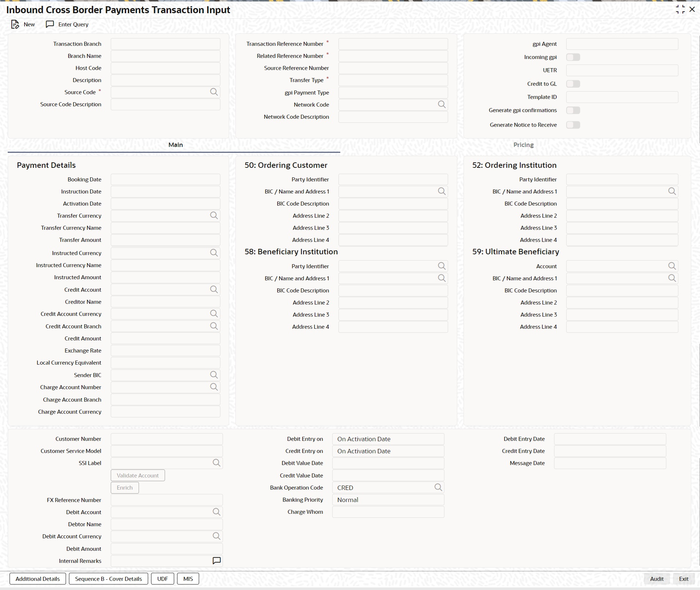This screenshot has width=700, height=590.
Task: Open Credit Account Branch search lookup
Action: [x=214, y=326]
